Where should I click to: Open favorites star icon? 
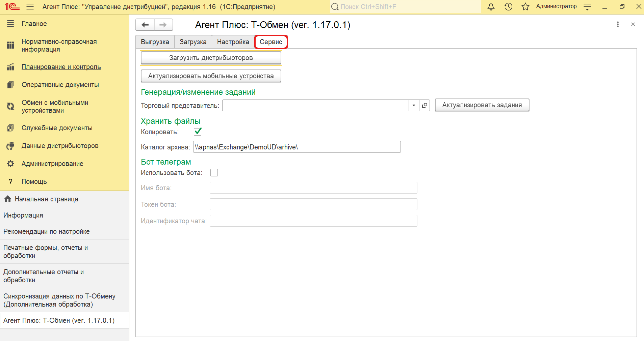[525, 7]
